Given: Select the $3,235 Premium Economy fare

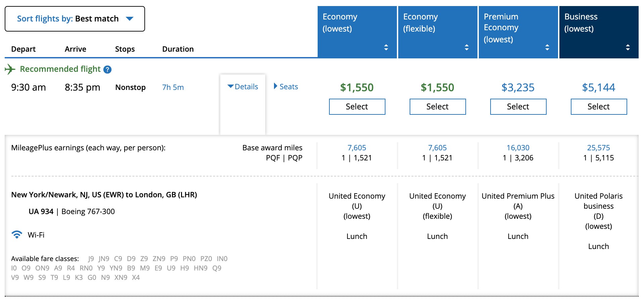Looking at the screenshot, I should click(x=518, y=107).
